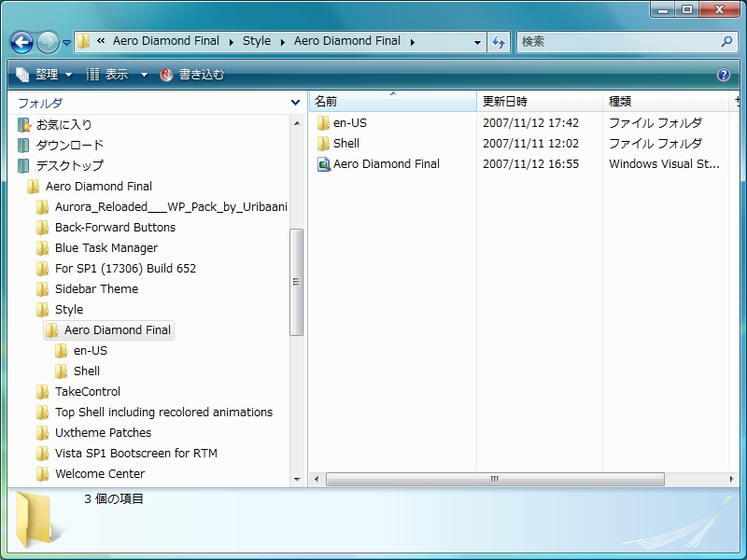Click the « breadcrumb overflow chevron
This screenshot has height=560, width=747.
point(101,41)
